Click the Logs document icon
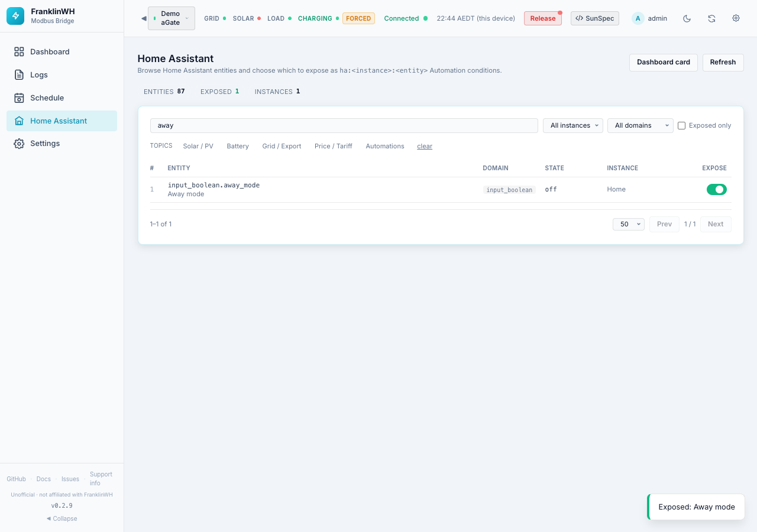 (19, 75)
